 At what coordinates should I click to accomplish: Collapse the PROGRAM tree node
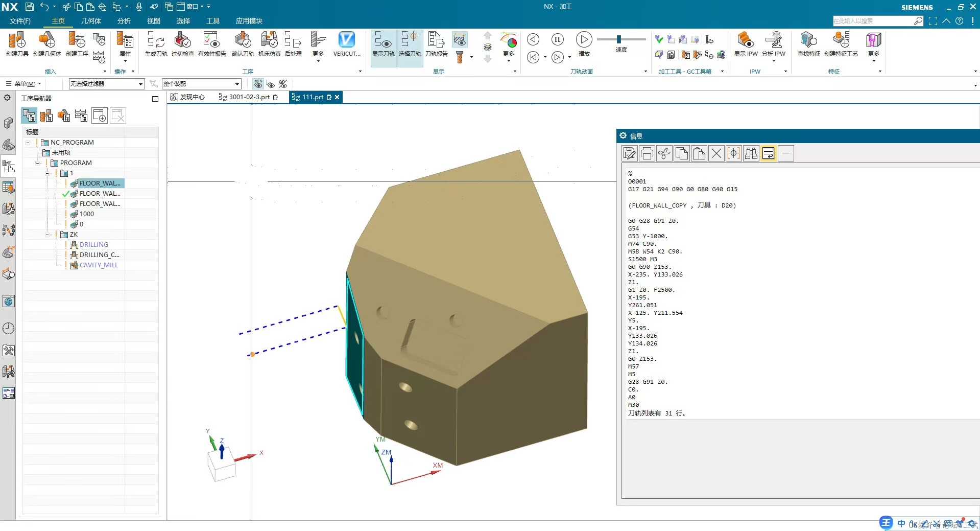click(38, 163)
